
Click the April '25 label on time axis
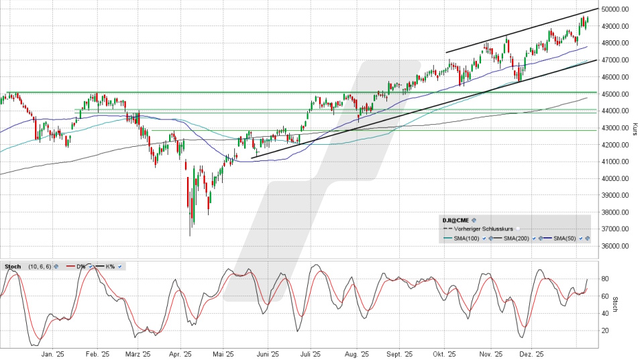point(180,355)
